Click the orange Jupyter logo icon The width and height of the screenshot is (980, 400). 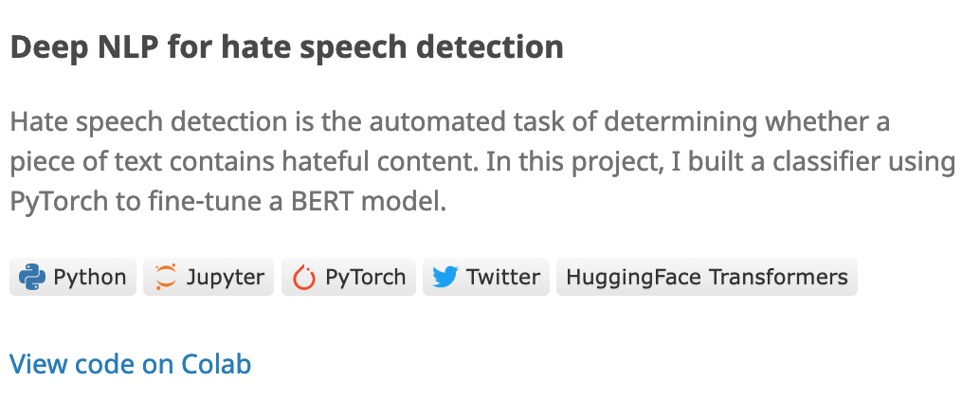[x=166, y=277]
